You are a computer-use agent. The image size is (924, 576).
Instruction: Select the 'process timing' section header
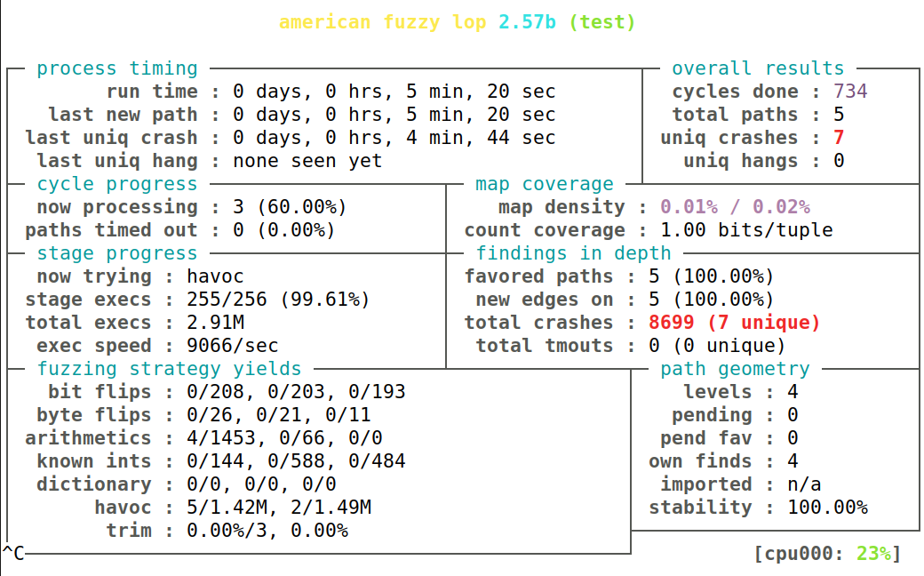[x=117, y=68]
